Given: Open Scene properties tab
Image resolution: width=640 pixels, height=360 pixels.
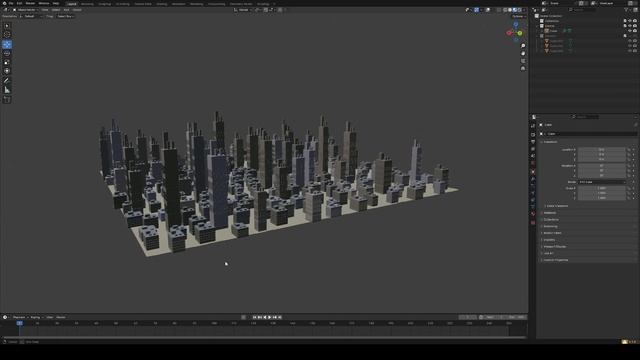Looking at the screenshot, I should click(533, 156).
